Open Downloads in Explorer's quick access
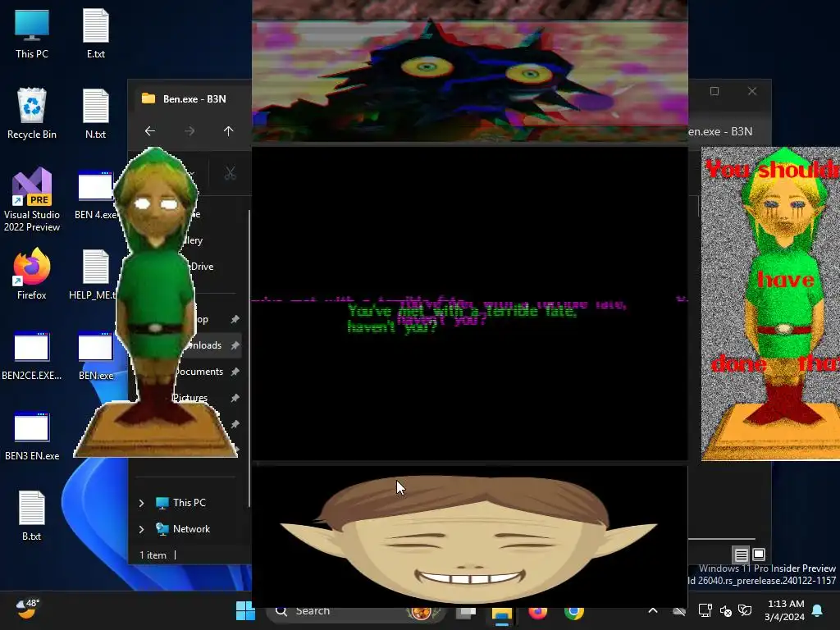The image size is (840, 630). (x=203, y=345)
